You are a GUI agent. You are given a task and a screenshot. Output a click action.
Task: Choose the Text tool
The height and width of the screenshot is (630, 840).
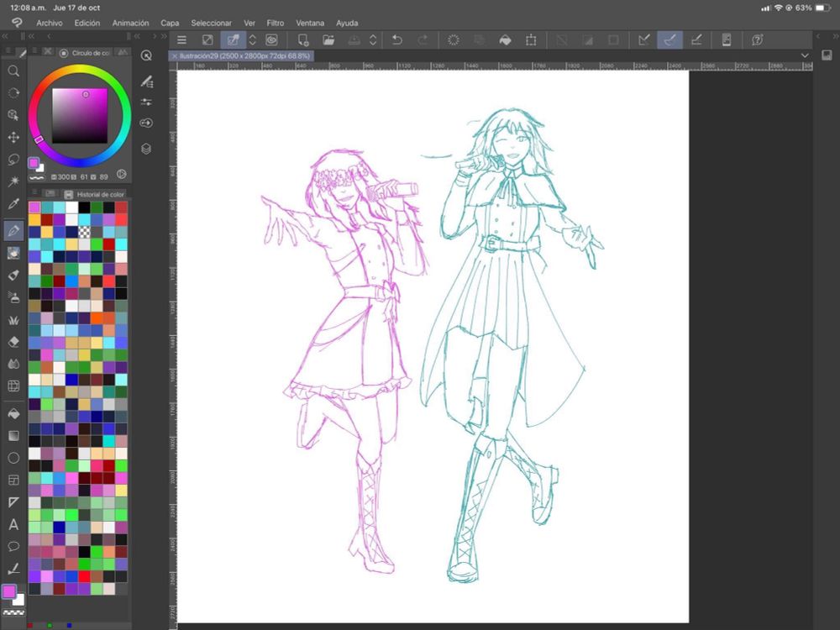[13, 524]
